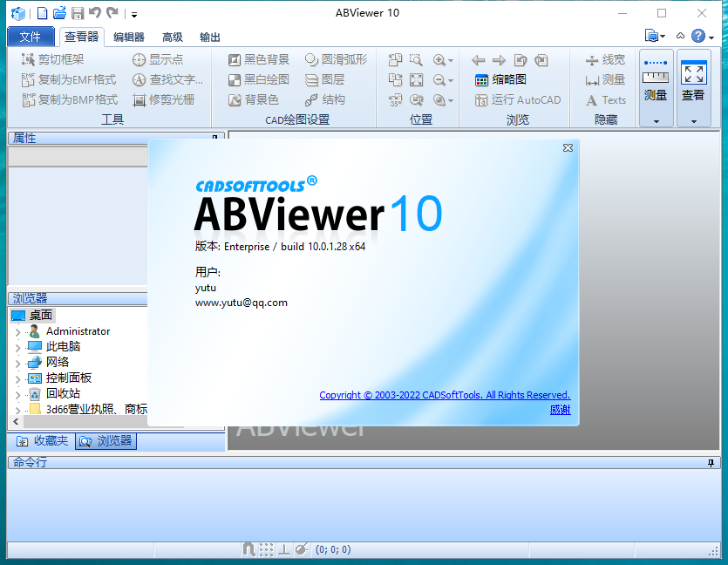The width and height of the screenshot is (728, 565).
Task: Expand the 此电脑 tree node
Action: pos(17,346)
